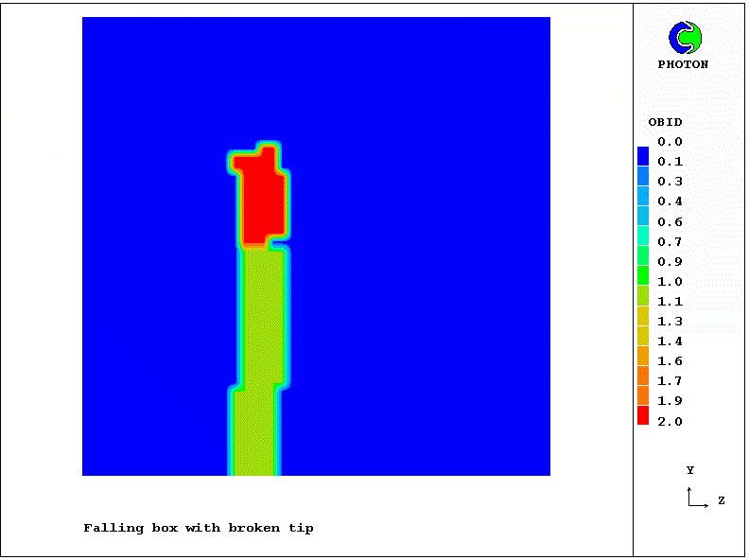This screenshot has width=749, height=560.
Task: Click the Y axis letter
Action: click(x=690, y=470)
